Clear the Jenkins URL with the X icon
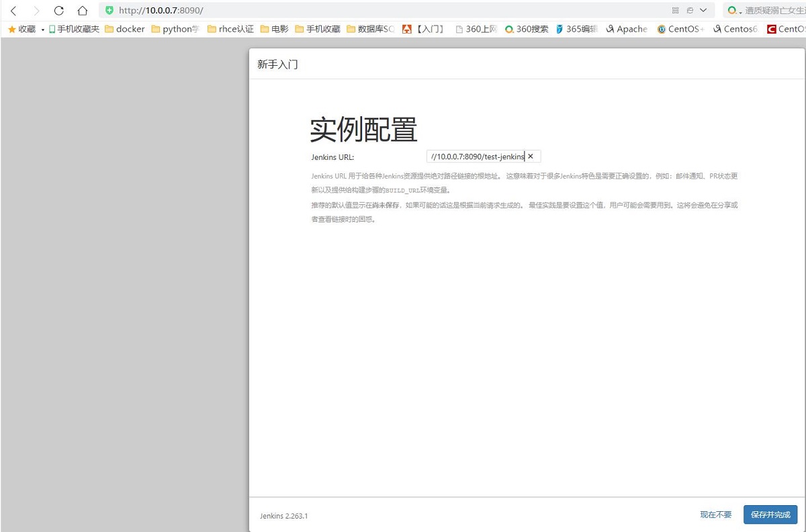 pyautogui.click(x=531, y=157)
